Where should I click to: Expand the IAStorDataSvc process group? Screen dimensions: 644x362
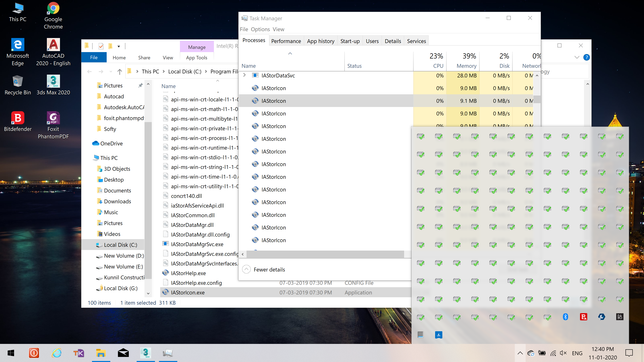point(245,75)
